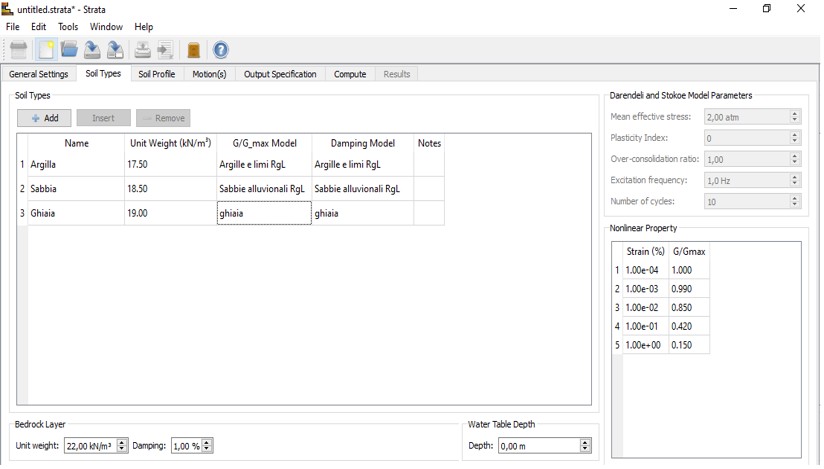Click the bedrock unit weight input field
Viewport: 824px width, 469px height.
pyautogui.click(x=89, y=446)
